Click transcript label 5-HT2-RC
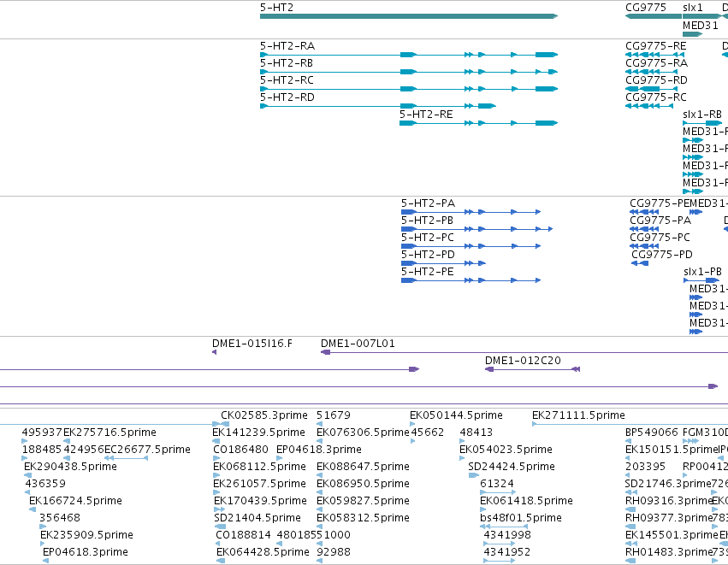This screenshot has width=728, height=565. tap(287, 80)
